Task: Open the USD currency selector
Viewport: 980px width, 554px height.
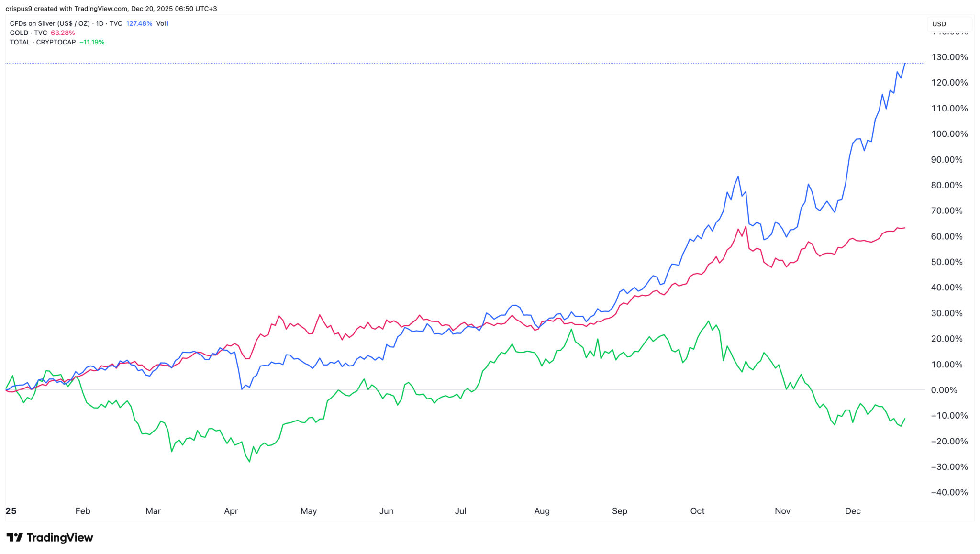Action: [939, 24]
